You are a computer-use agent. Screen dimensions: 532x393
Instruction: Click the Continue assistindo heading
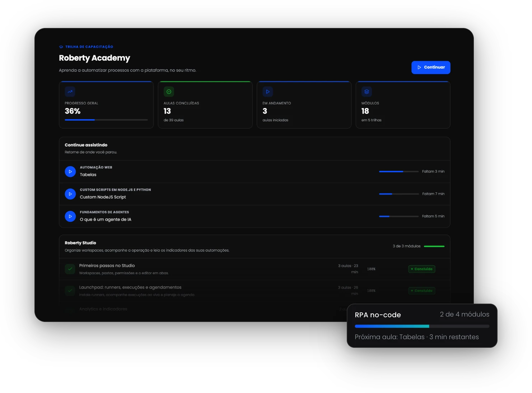(x=86, y=145)
